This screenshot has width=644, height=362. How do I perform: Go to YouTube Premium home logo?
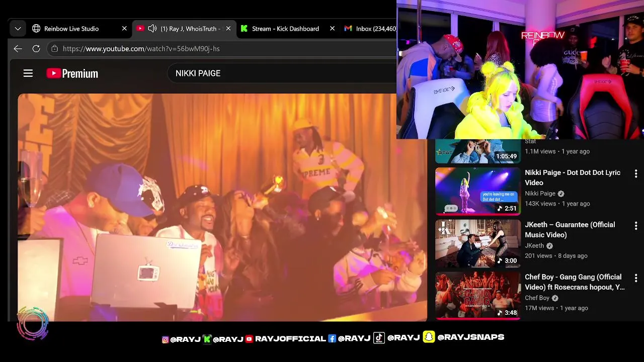click(72, 73)
